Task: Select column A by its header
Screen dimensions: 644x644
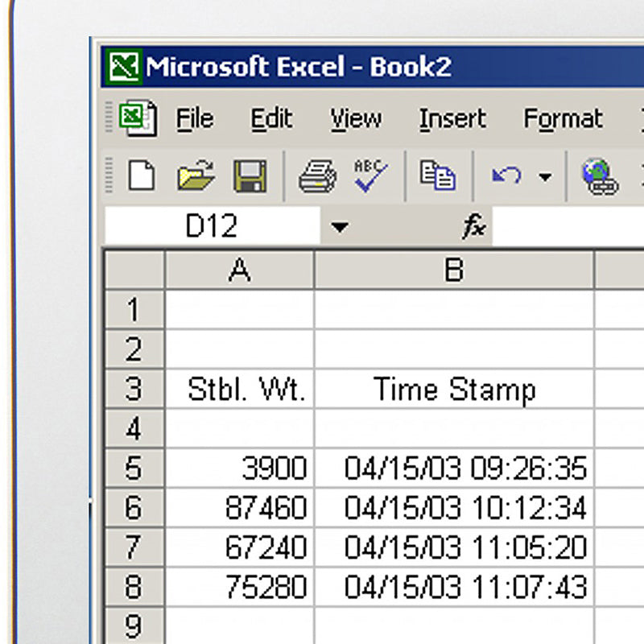Action: (238, 270)
